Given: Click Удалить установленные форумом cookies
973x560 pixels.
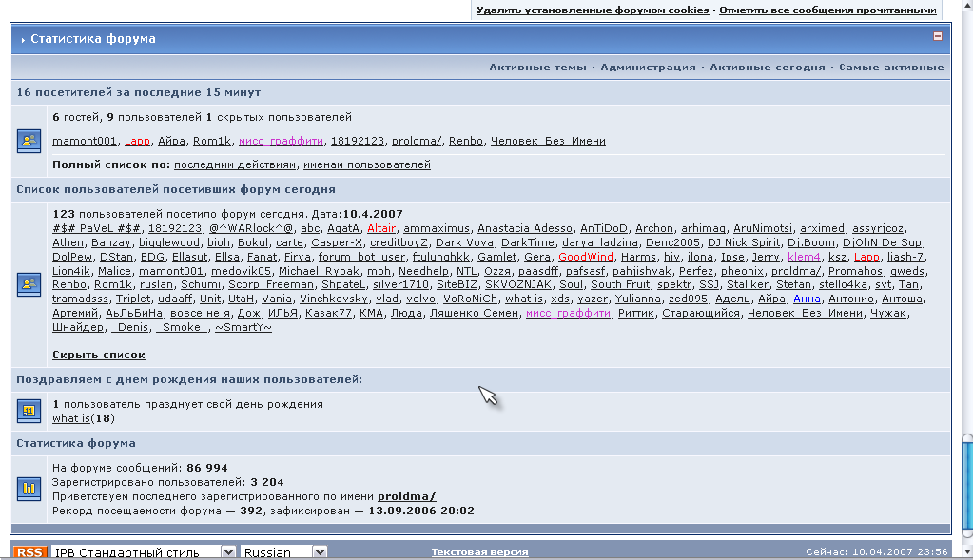Looking at the screenshot, I should coord(593,10).
